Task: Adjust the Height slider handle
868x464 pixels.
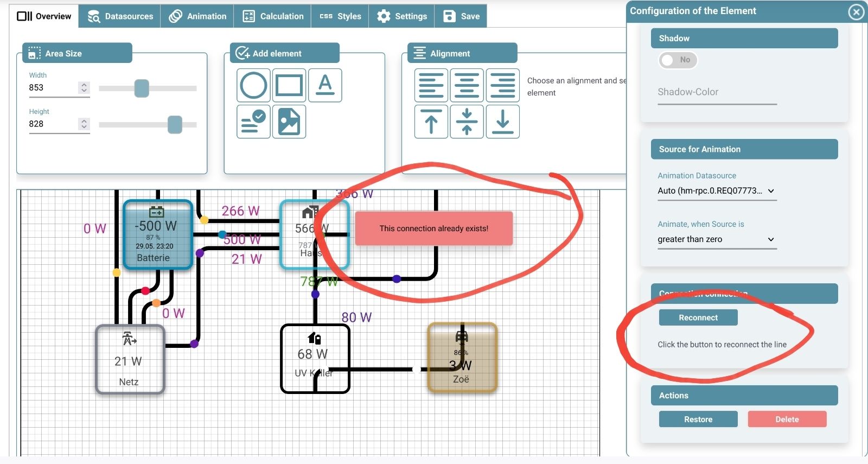Action: tap(175, 124)
